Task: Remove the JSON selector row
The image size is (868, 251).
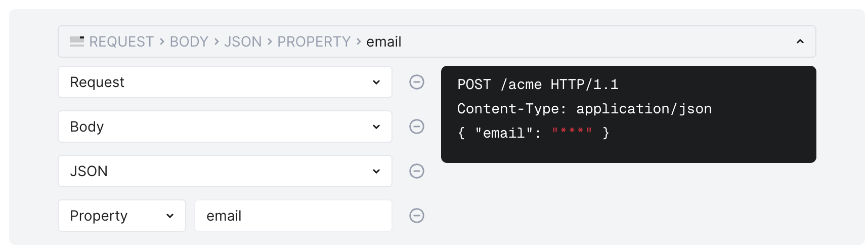Action: (x=416, y=171)
